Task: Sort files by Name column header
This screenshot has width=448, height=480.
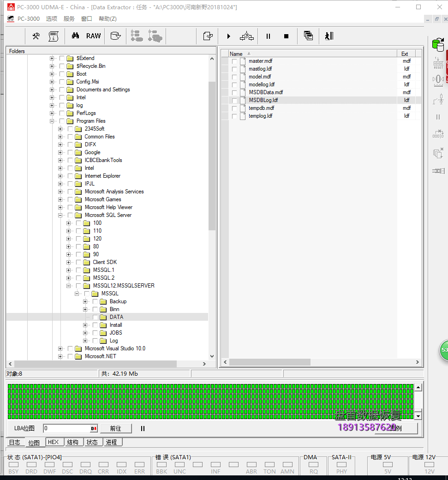Action: pyautogui.click(x=313, y=54)
